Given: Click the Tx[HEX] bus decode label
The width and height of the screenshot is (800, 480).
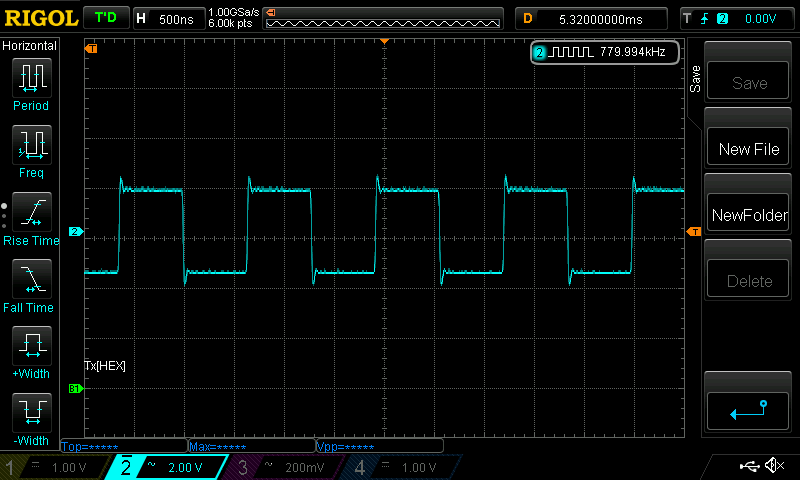Looking at the screenshot, I should click(x=105, y=366).
